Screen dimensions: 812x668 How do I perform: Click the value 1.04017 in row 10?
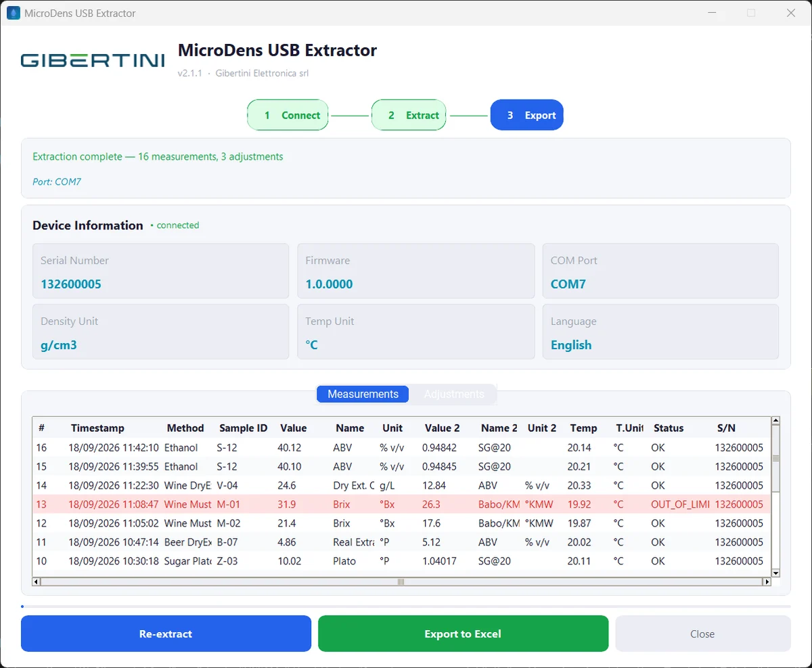439,561
